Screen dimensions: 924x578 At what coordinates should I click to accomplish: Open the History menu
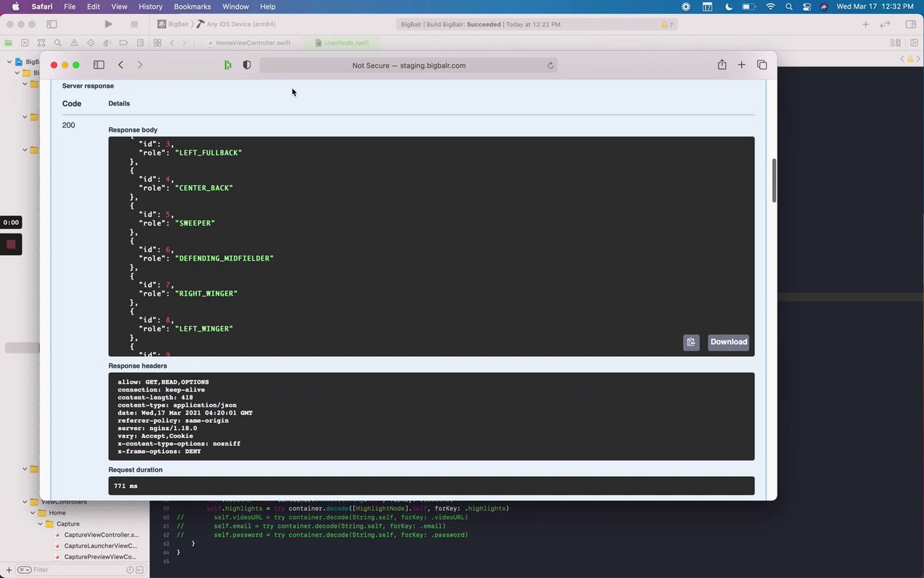click(150, 7)
